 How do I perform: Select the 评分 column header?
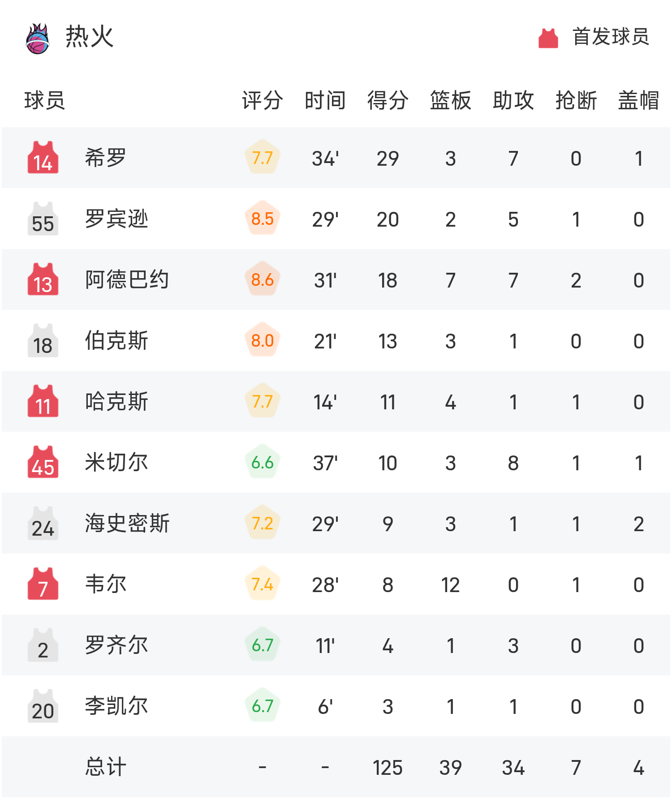[x=262, y=100]
